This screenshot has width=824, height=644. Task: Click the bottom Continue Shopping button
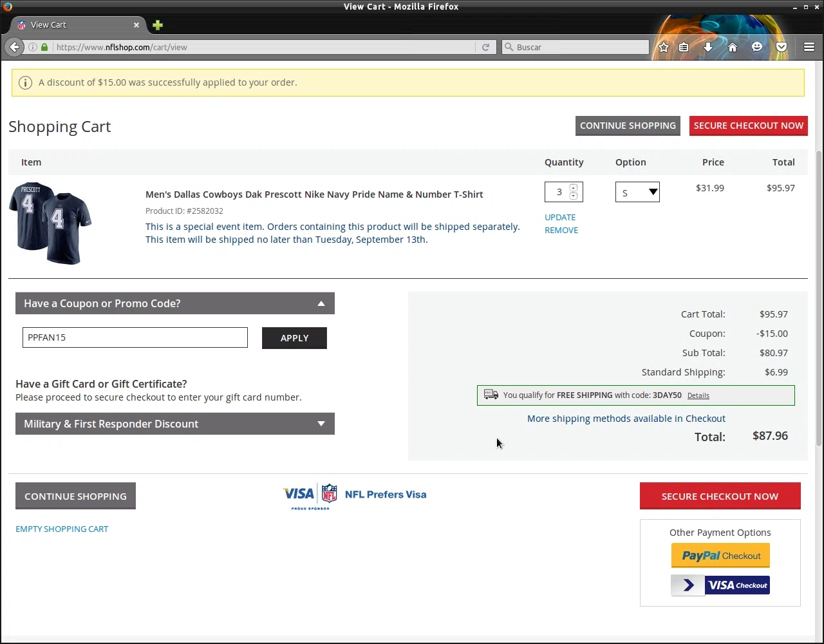[x=75, y=496]
